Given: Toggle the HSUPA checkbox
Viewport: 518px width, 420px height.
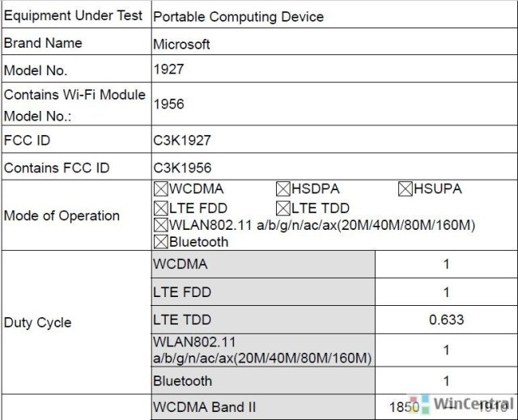Looking at the screenshot, I should [405, 189].
